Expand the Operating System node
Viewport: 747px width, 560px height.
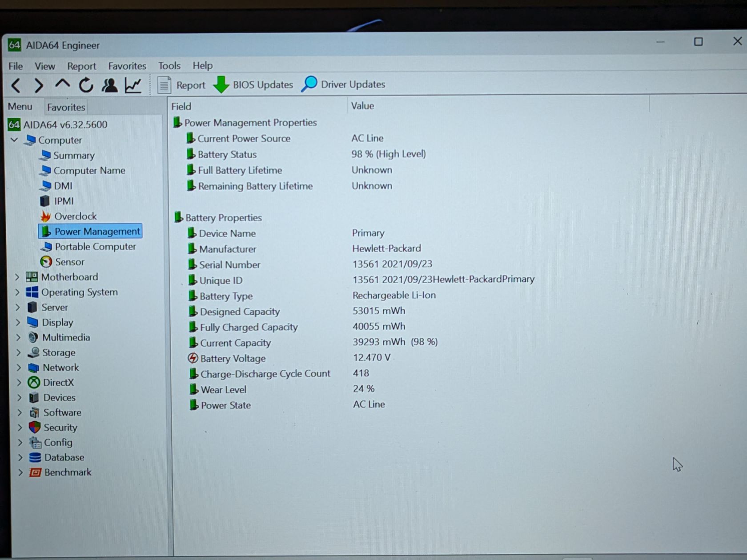click(x=17, y=292)
